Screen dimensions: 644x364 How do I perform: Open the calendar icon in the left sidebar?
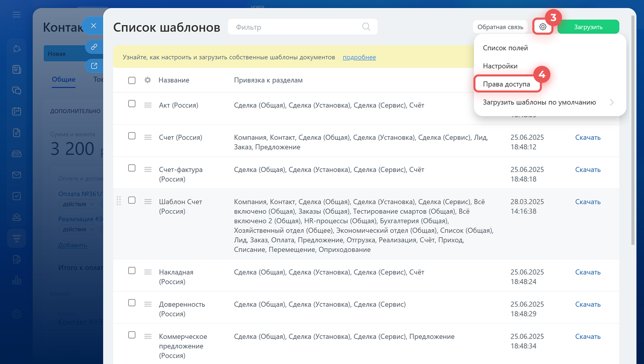tap(16, 111)
